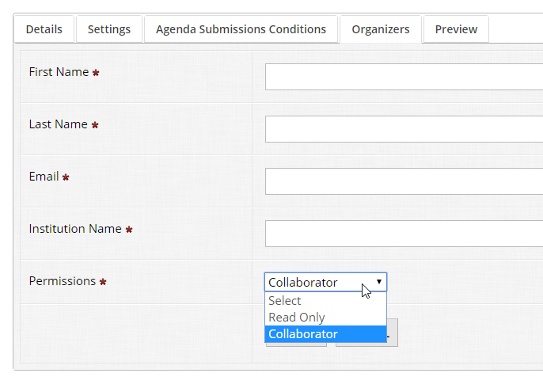Pick 'Read Only' from Permissions list

pyautogui.click(x=297, y=318)
